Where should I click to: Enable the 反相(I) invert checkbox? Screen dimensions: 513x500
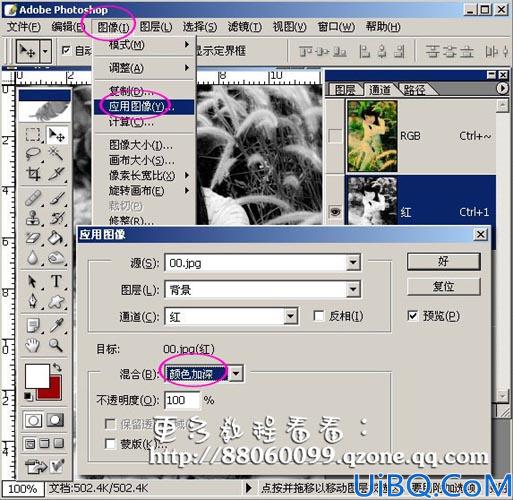point(319,316)
